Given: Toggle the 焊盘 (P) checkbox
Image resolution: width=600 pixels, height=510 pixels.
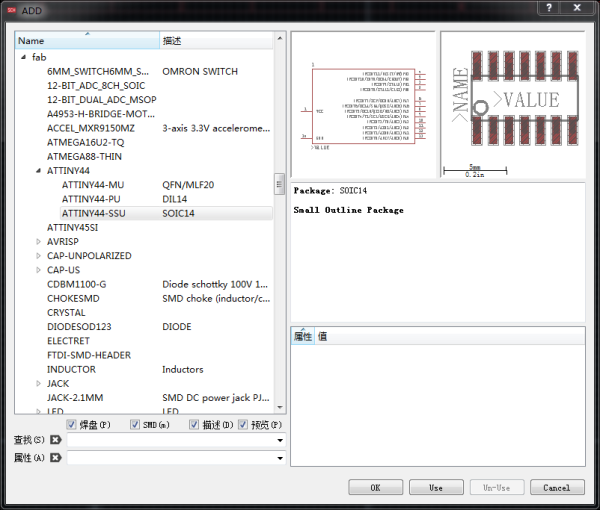Looking at the screenshot, I should [x=71, y=424].
